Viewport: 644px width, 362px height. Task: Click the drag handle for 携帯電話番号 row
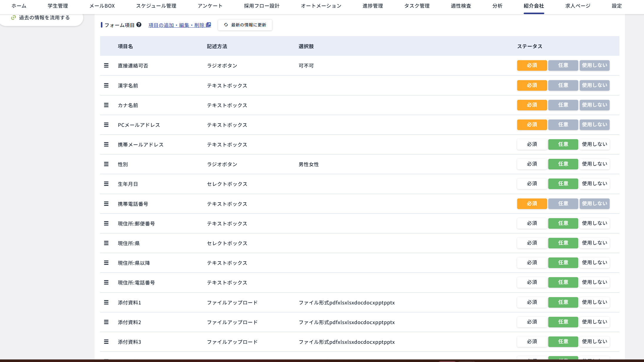click(106, 203)
